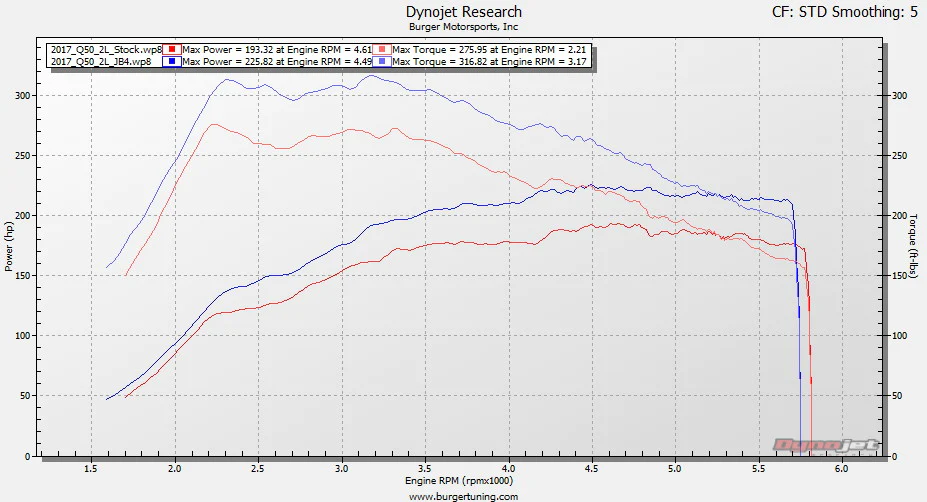The width and height of the screenshot is (927, 502).
Task: Click the Dynojet Research chart title
Action: (x=464, y=12)
